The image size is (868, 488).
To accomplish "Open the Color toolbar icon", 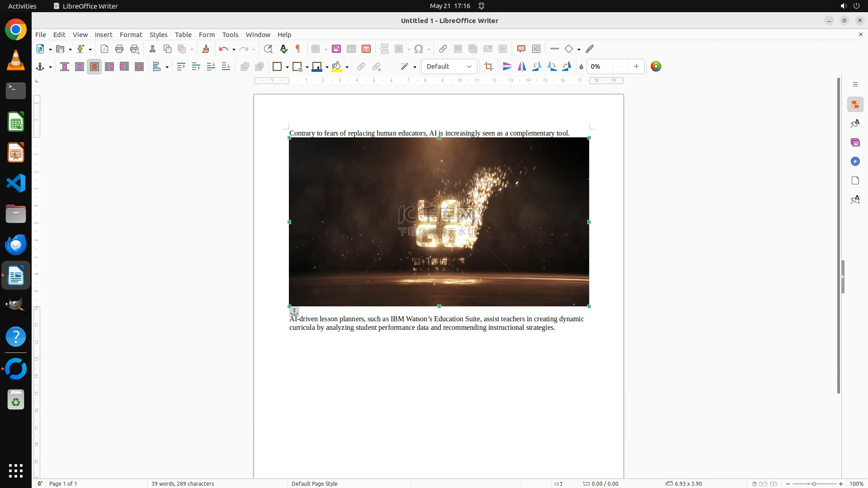I will pyautogui.click(x=656, y=66).
